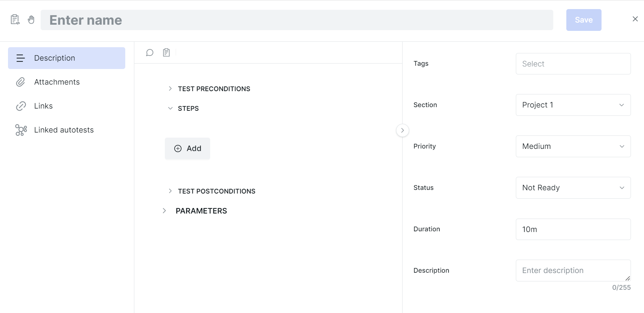Image resolution: width=644 pixels, height=313 pixels.
Task: Click the Linked autotests nodes icon
Action: (21, 130)
